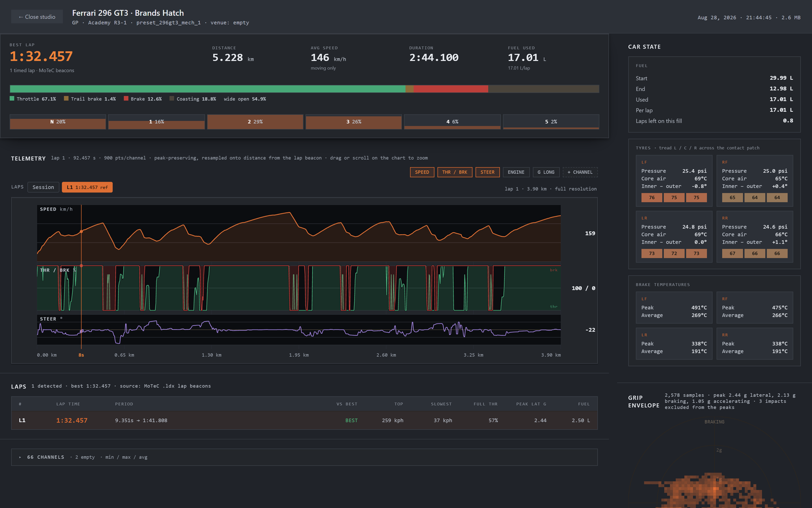This screenshot has width=812, height=508.
Task: Enable the ENGINE channel chip
Action: pos(516,172)
